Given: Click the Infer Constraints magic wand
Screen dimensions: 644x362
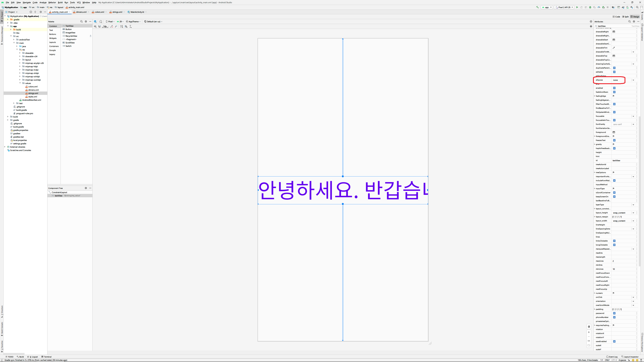Looking at the screenshot, I should [116, 26].
